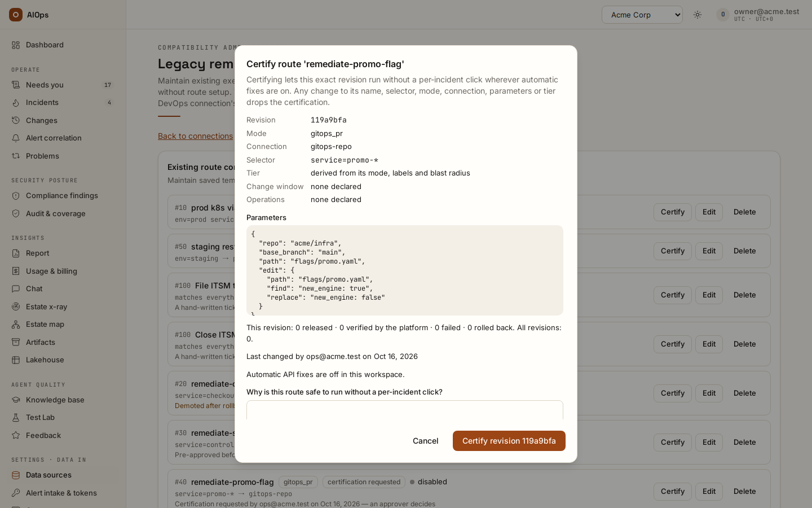The width and height of the screenshot is (812, 508).
Task: Click the Changes history icon
Action: [16, 120]
